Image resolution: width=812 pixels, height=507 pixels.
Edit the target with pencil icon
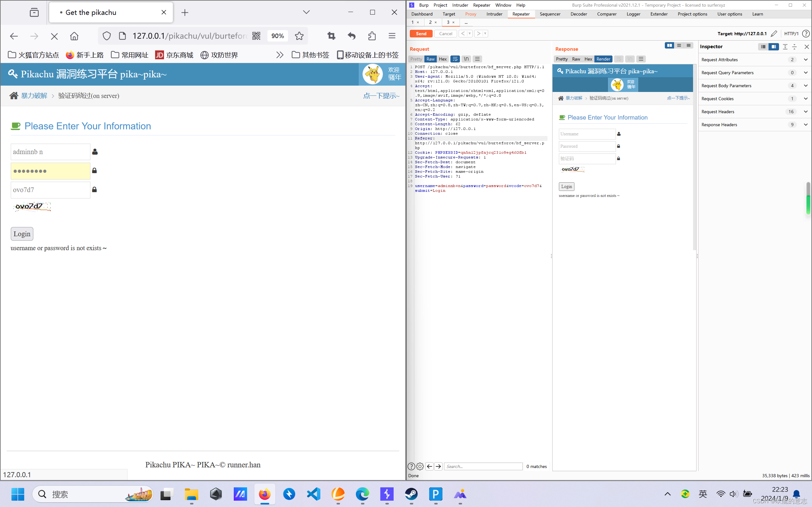774,34
